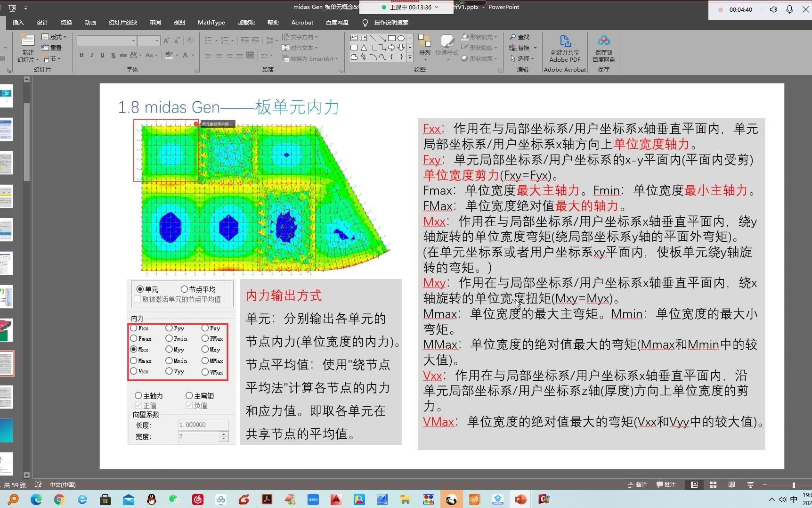Open the 审阅 review tab
Image resolution: width=812 pixels, height=508 pixels.
point(155,22)
